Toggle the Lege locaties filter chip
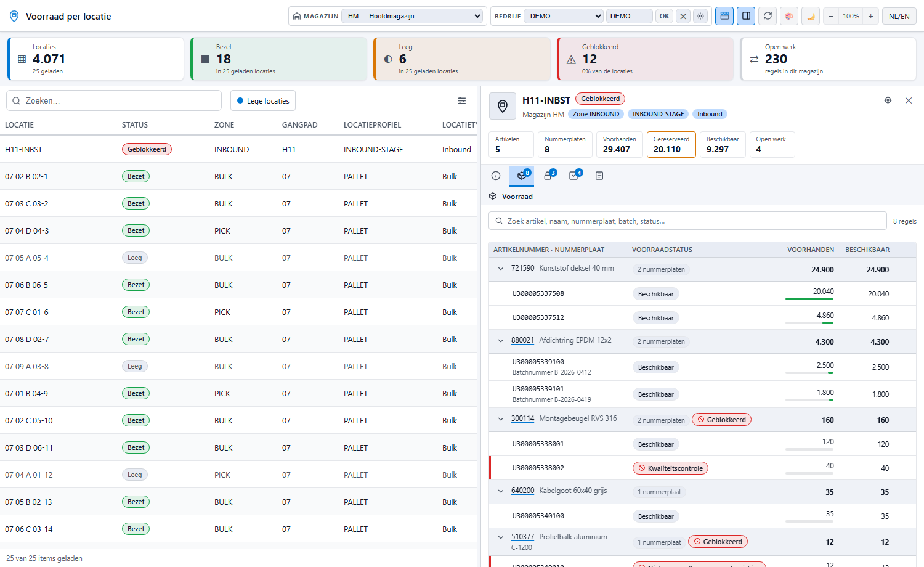The width and height of the screenshot is (924, 567). click(263, 100)
